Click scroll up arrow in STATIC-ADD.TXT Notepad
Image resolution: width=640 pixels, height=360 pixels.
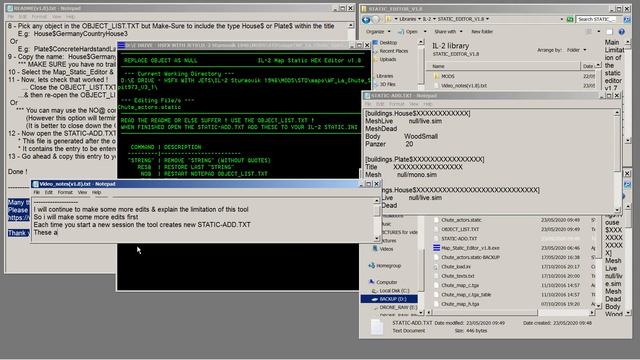617,113
